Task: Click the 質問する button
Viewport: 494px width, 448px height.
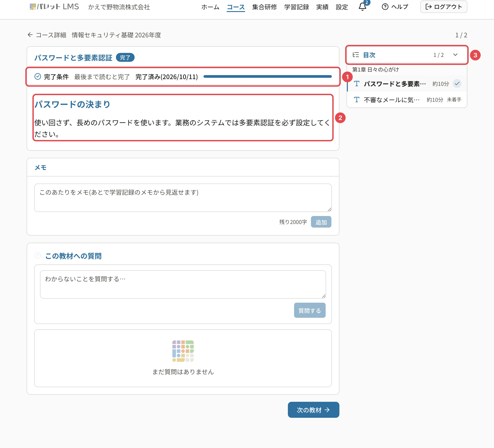Action: click(310, 310)
